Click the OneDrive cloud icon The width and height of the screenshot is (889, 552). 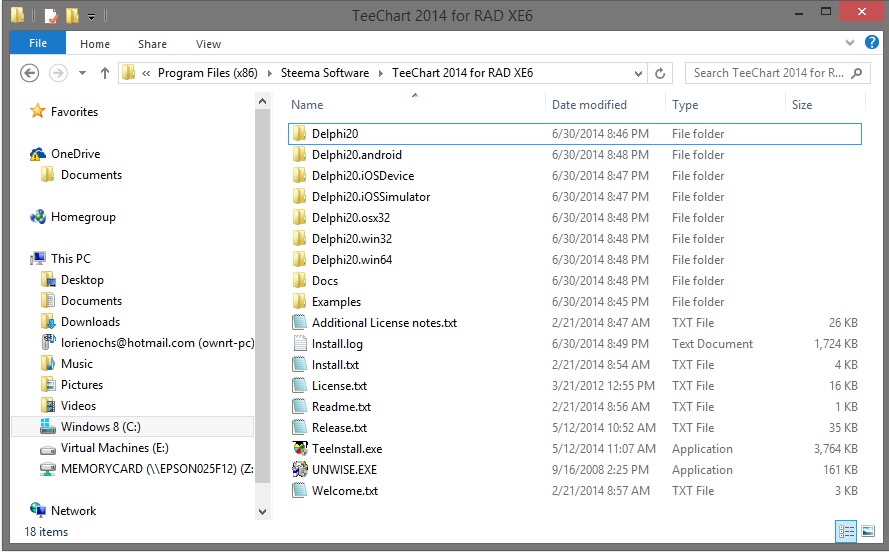[x=37, y=154]
